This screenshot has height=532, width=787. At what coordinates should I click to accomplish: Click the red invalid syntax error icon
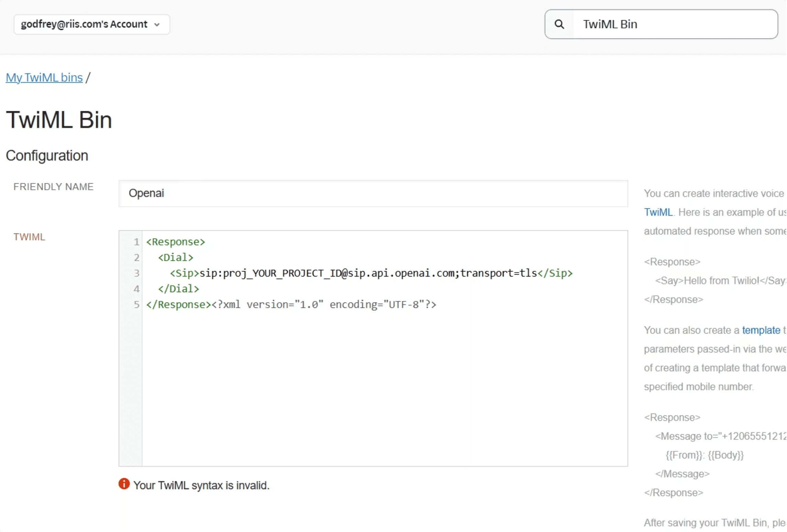[124, 485]
